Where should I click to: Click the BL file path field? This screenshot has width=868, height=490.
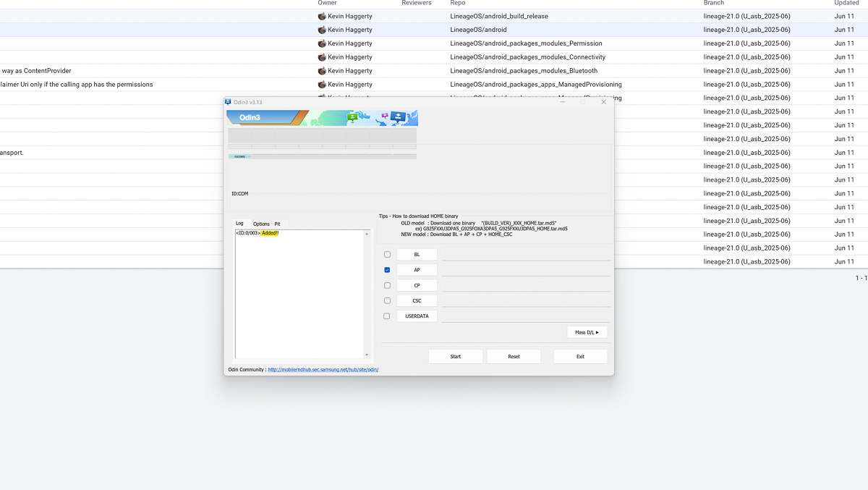tap(526, 255)
